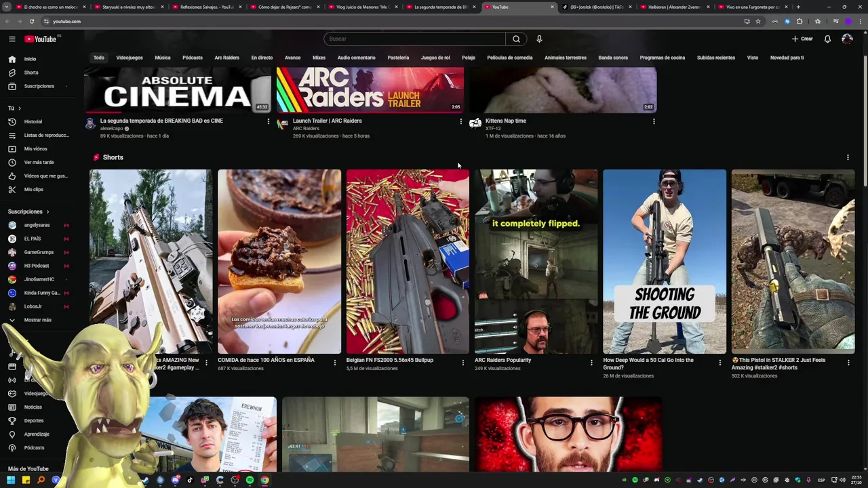Open Listas de reproducción in sidebar
The height and width of the screenshot is (488, 868).
coord(41,135)
